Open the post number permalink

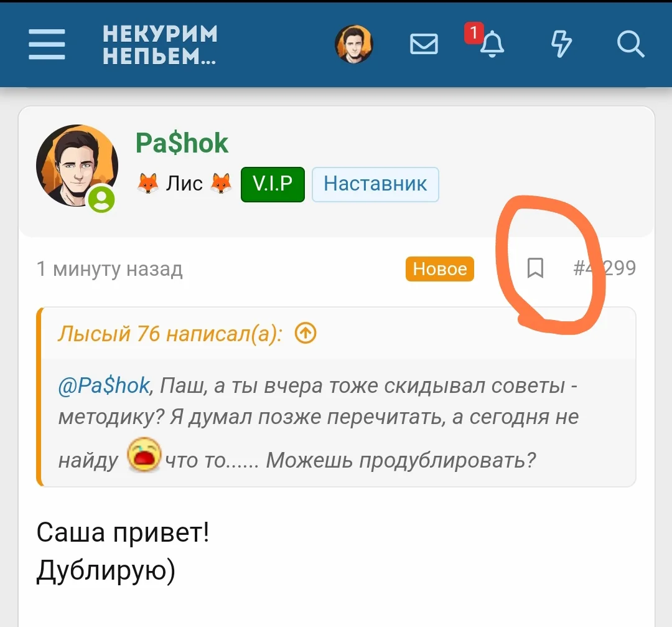point(604,268)
